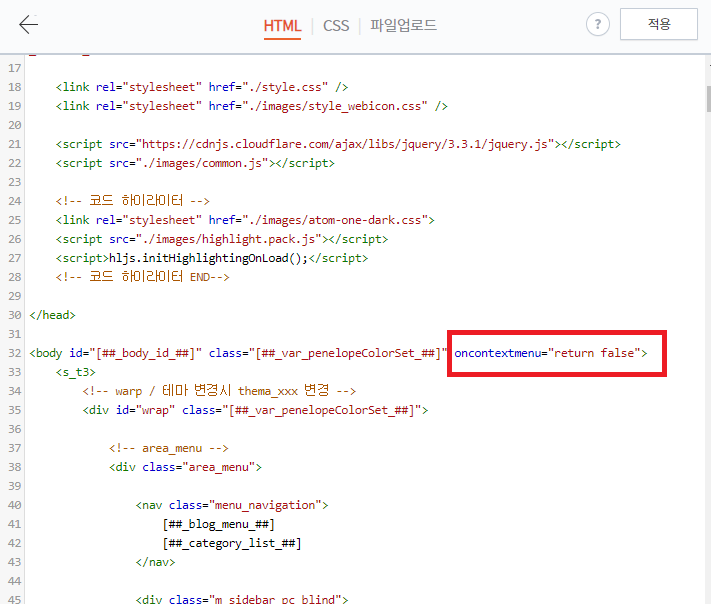Click line number 44 in the gutter

tap(15, 581)
